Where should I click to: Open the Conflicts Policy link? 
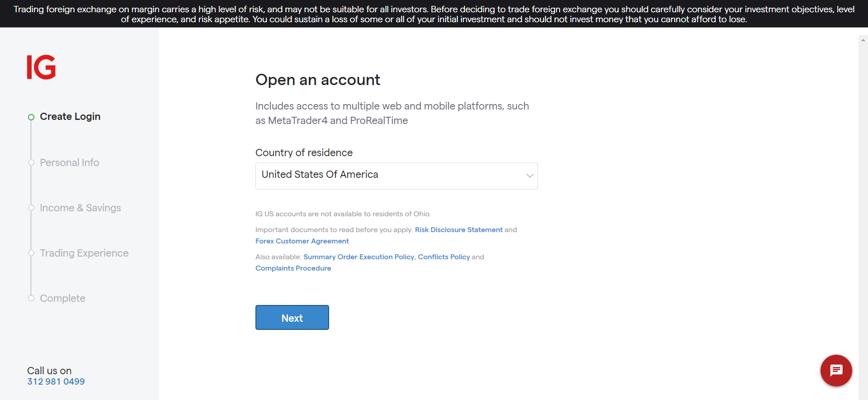[x=443, y=257]
